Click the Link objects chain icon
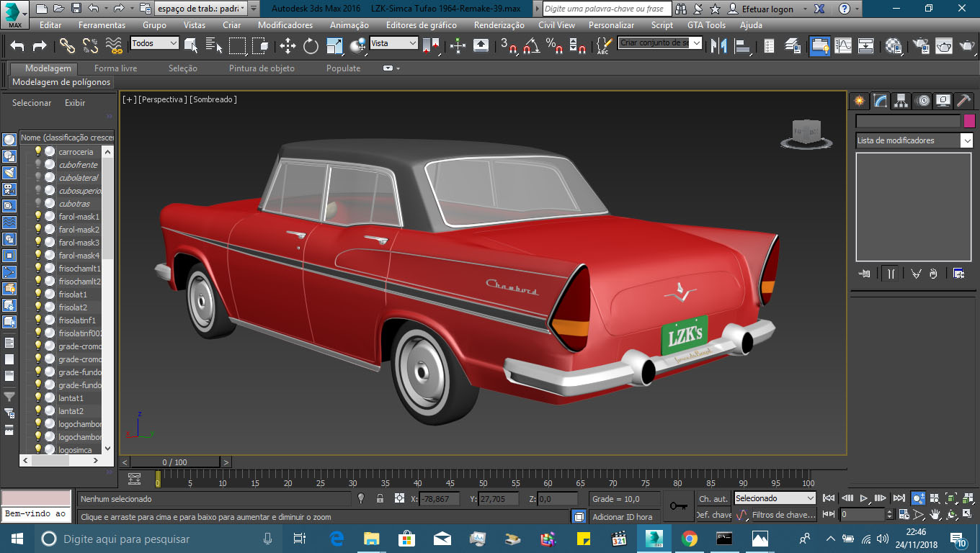The width and height of the screenshot is (980, 553). pos(67,46)
